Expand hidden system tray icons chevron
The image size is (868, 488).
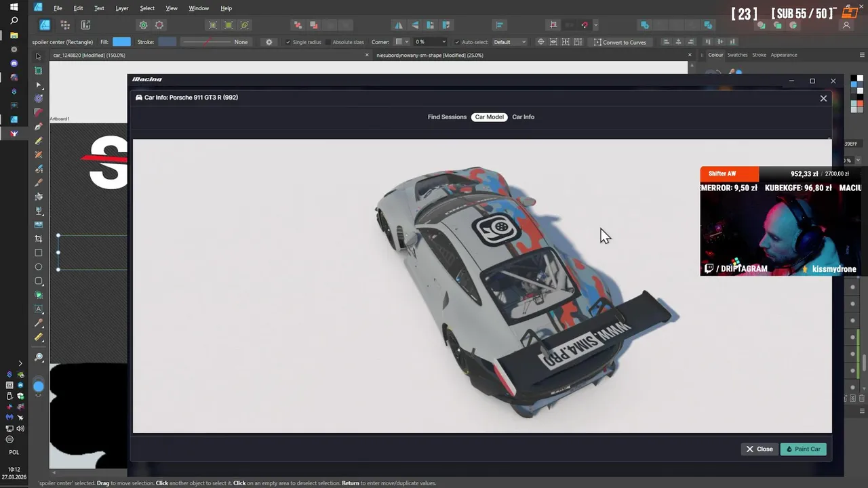(20, 363)
